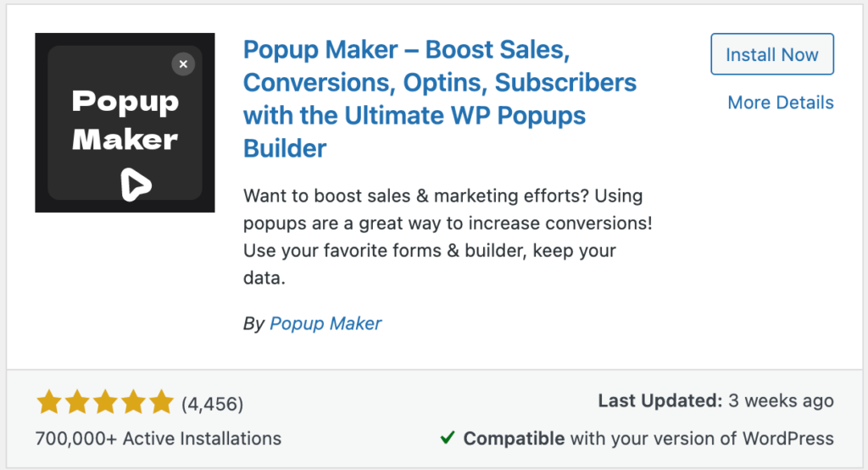
Task: Open the More Details link
Action: click(780, 102)
